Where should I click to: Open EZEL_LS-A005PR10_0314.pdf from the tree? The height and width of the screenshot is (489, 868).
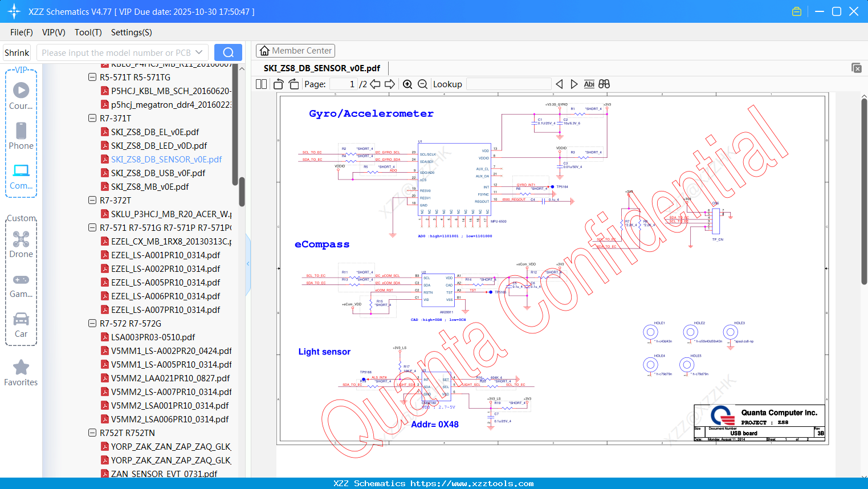click(166, 283)
